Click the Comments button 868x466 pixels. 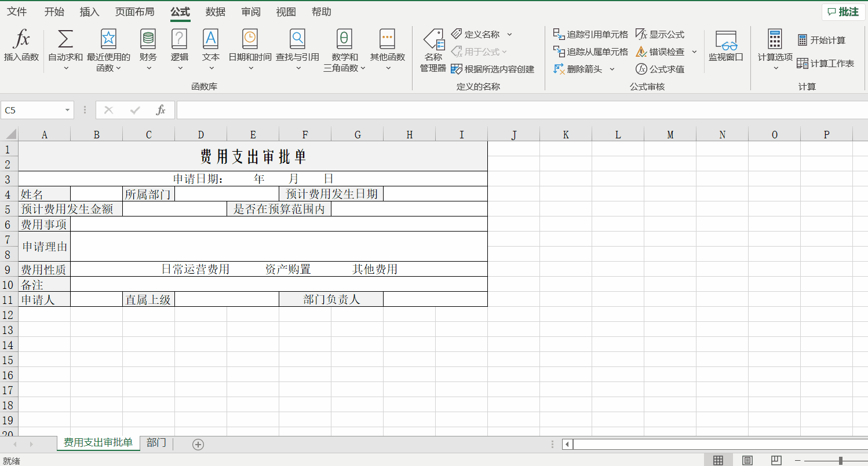(843, 12)
